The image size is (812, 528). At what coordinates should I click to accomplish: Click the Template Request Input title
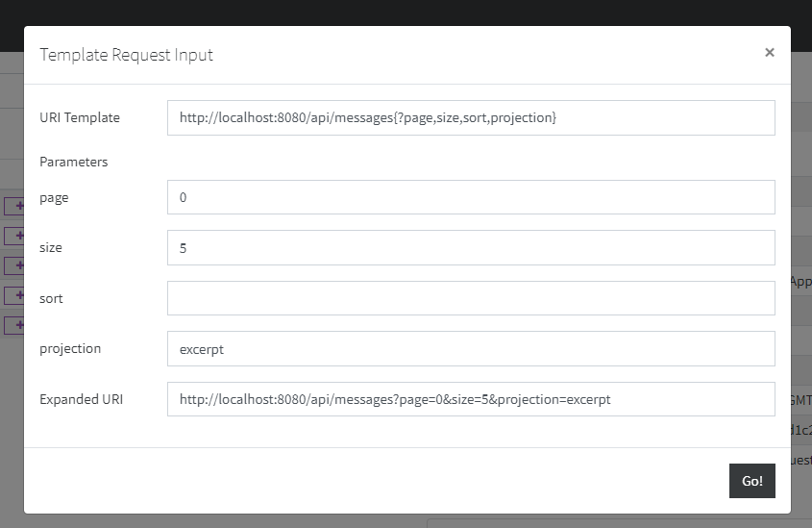click(126, 55)
